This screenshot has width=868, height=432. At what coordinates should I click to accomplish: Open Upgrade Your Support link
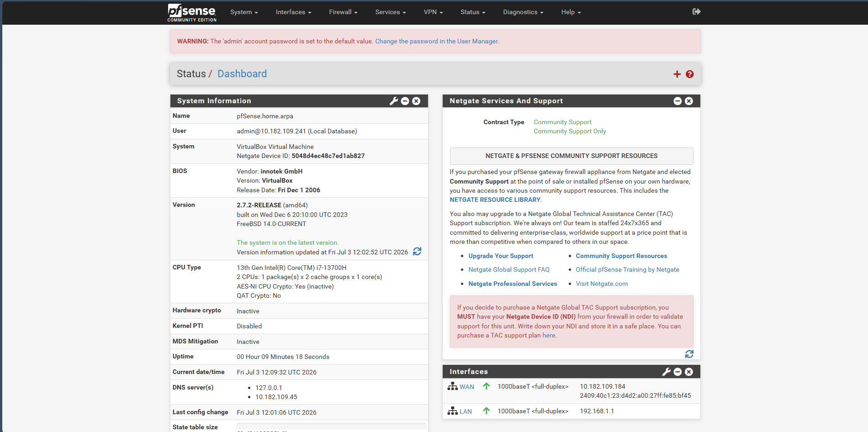tap(501, 256)
